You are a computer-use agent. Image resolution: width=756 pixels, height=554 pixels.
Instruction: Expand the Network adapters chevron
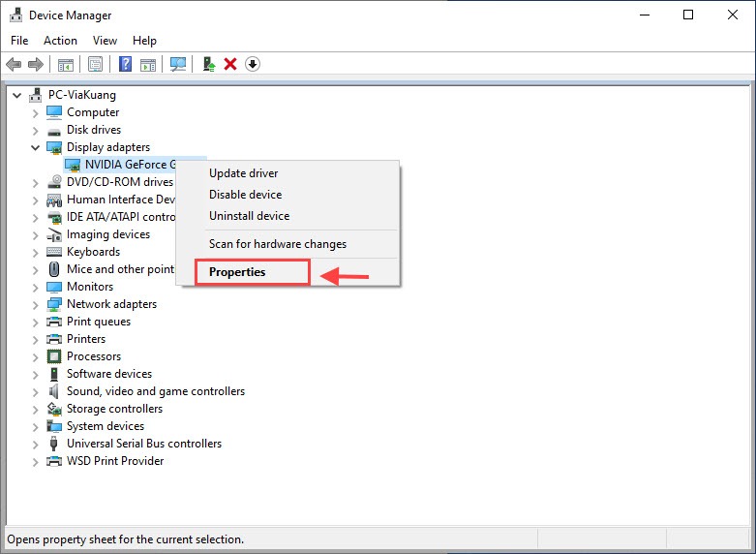pos(35,305)
